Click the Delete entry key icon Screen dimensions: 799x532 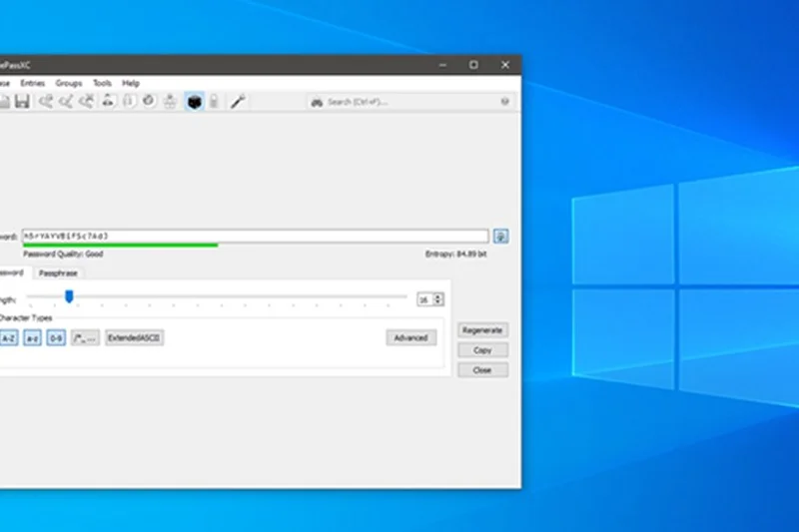click(x=87, y=102)
